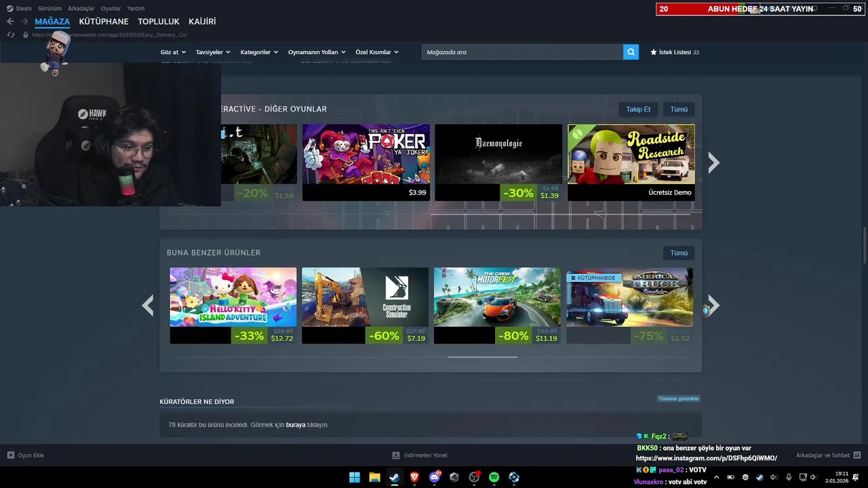Open OBS Studio from the taskbar
Image resolution: width=868 pixels, height=488 pixels.
click(474, 477)
